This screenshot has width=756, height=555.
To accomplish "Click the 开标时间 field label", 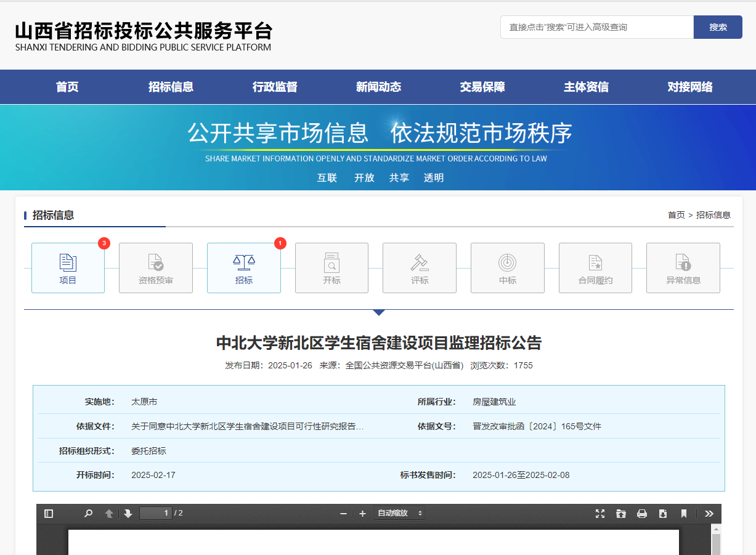I will pos(96,475).
